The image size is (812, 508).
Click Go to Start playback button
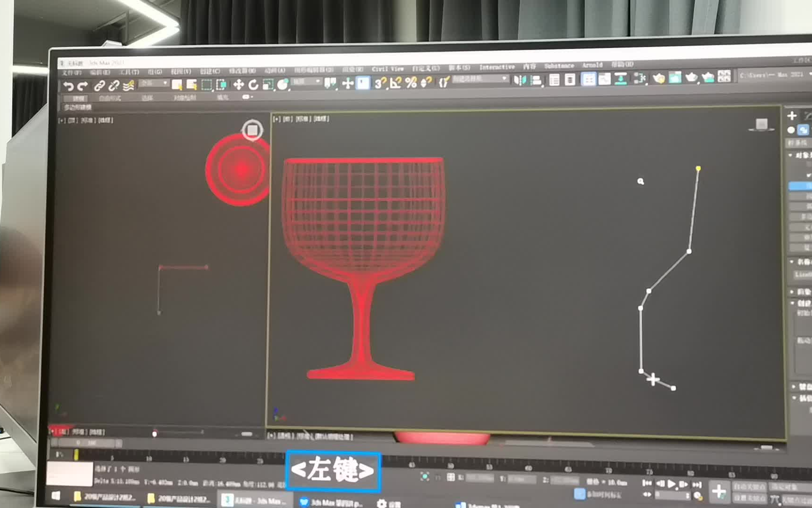647,483
